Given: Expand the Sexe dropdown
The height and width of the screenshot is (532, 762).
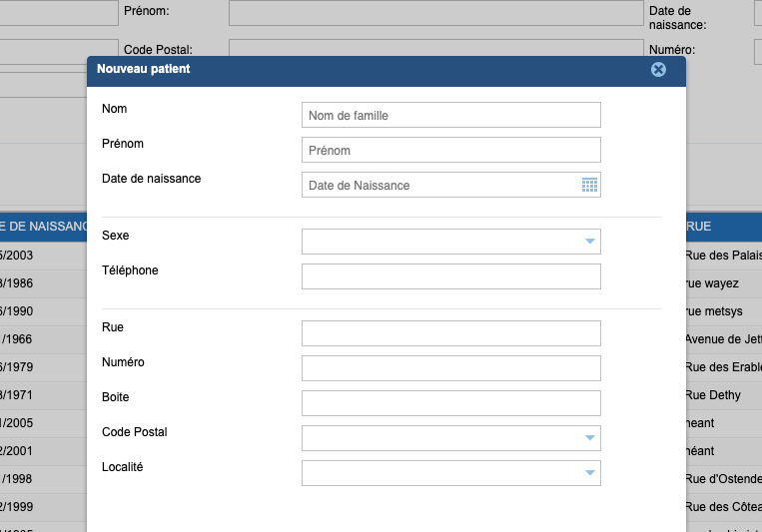Looking at the screenshot, I should pos(451,242).
